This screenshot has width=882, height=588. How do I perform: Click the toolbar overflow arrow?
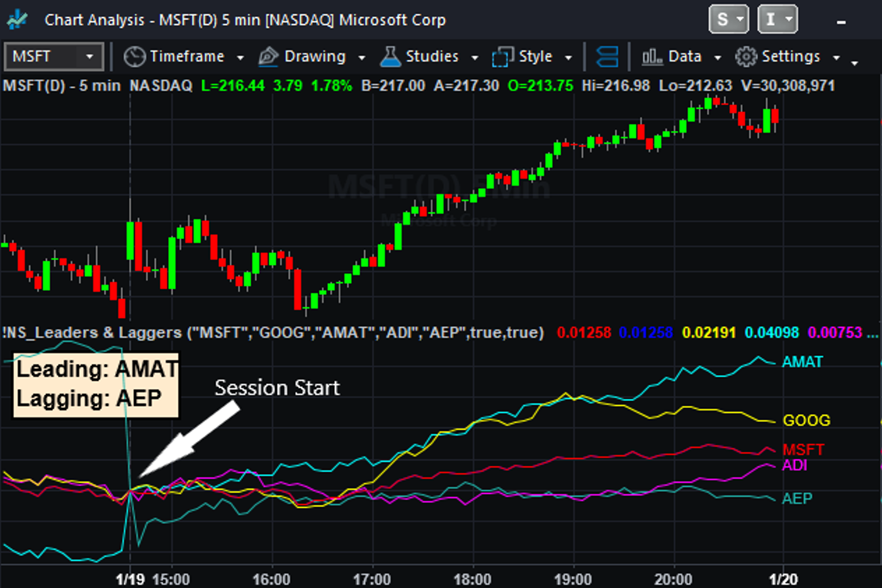(854, 63)
